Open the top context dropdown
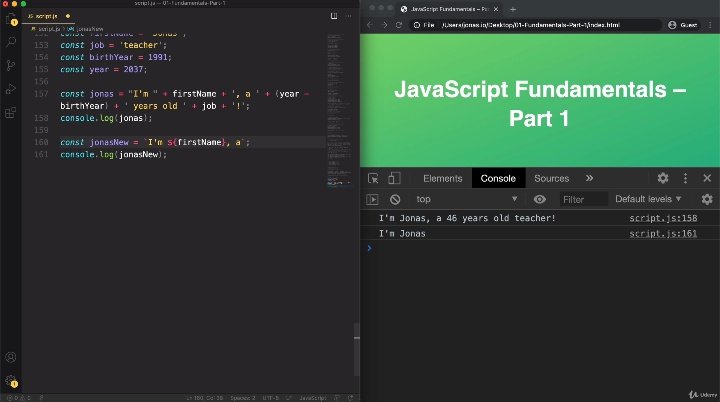720x402 pixels. pos(466,199)
